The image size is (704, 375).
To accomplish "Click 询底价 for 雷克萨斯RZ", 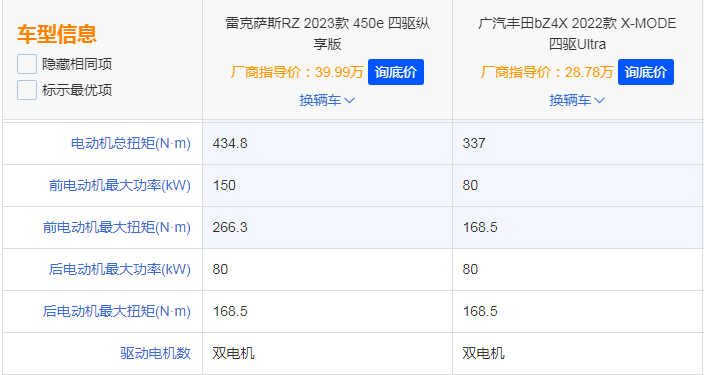I will pyautogui.click(x=396, y=72).
